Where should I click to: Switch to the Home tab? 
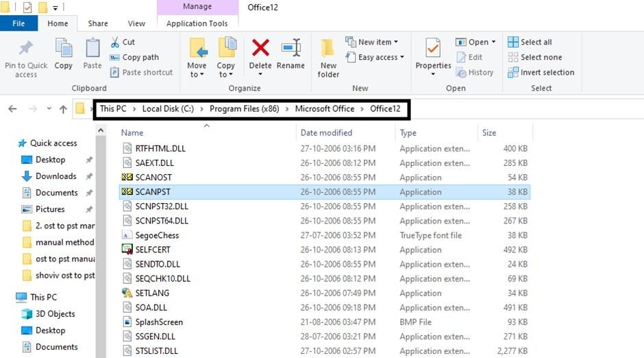coord(58,23)
